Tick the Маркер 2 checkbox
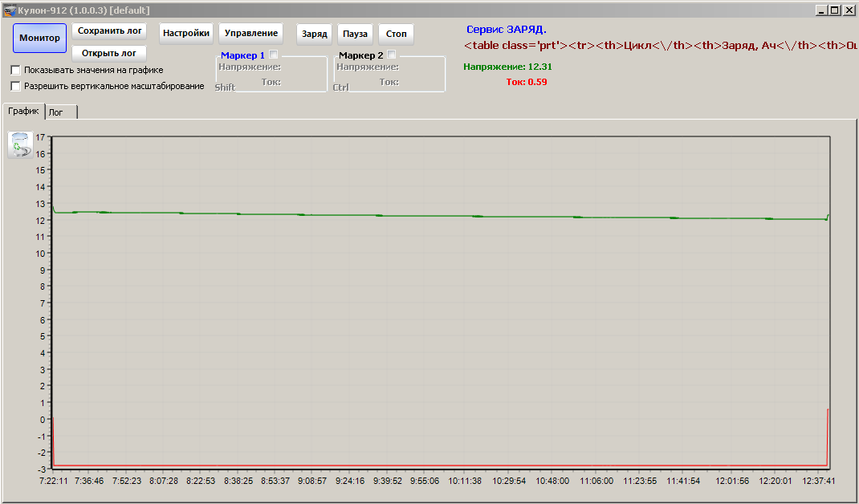Viewport: 859px width, 504px height. 392,55
